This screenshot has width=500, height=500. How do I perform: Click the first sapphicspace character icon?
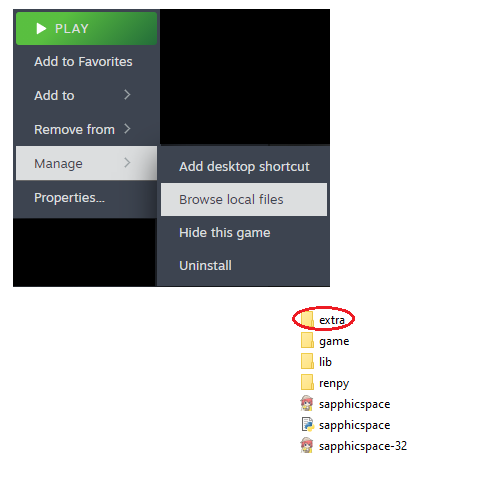(x=307, y=403)
